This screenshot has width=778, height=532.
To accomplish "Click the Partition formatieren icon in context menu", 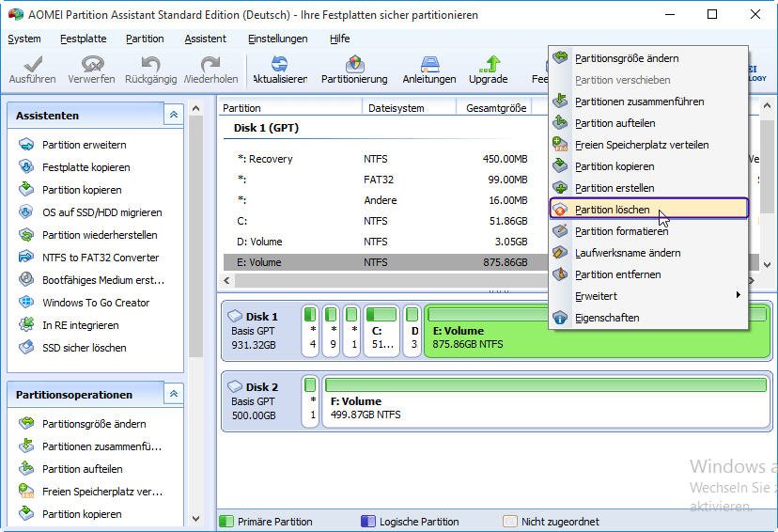I will (560, 231).
